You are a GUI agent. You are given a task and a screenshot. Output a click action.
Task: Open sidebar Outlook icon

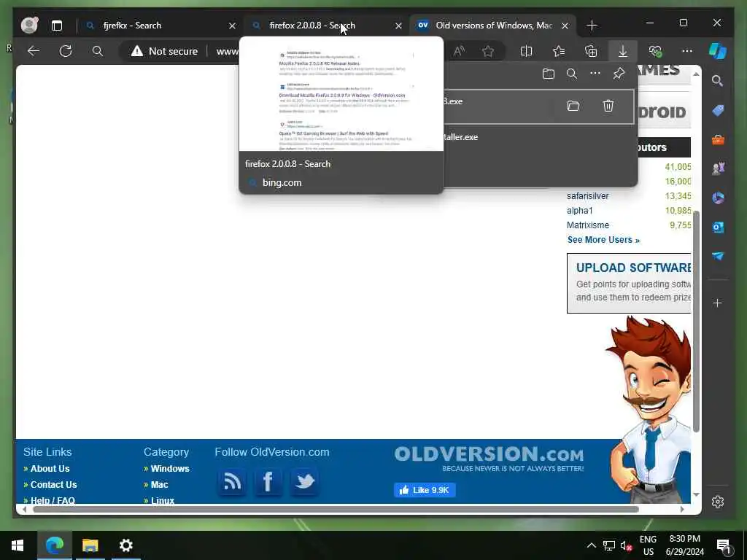pos(718,227)
